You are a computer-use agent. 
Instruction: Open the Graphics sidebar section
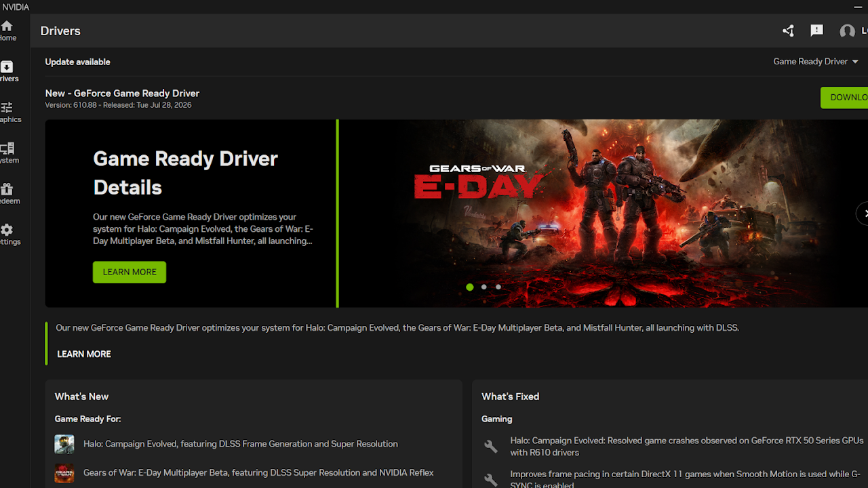point(8,113)
